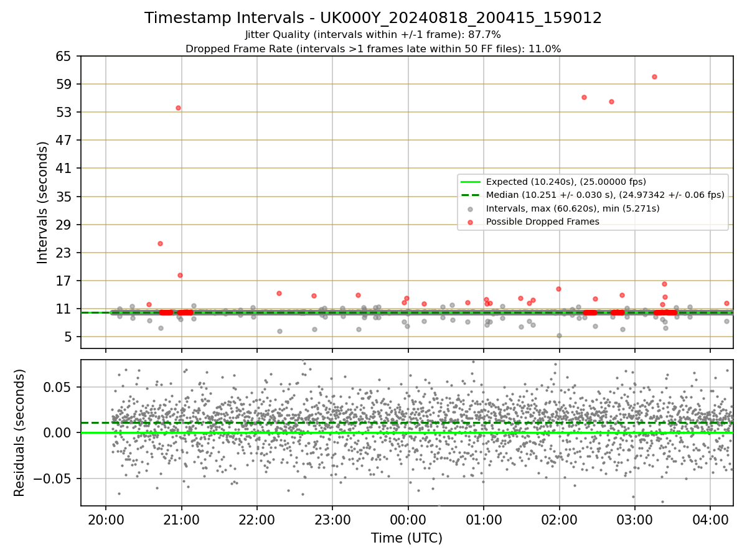Click the 02:00 time tick label
The height and width of the screenshot is (560, 747).
coord(559,519)
